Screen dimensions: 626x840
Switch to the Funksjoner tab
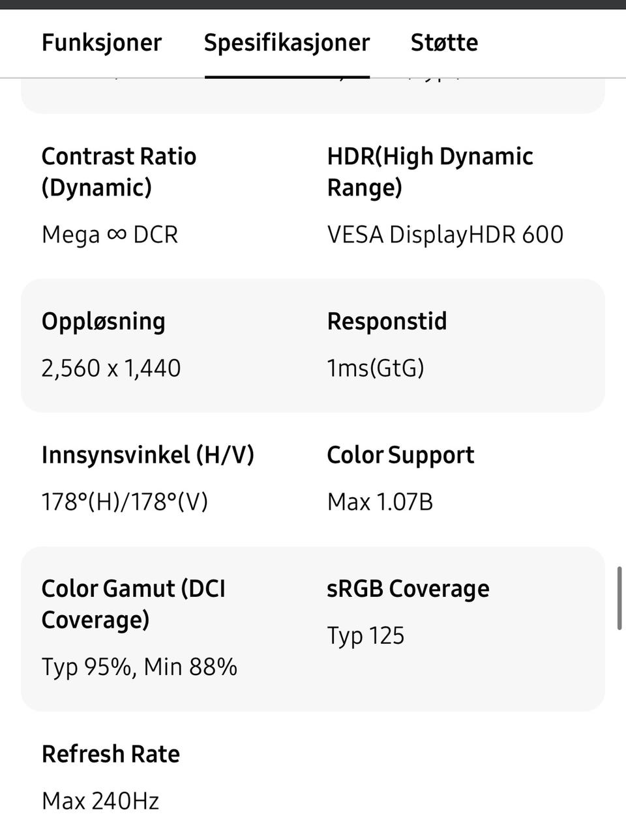coord(101,43)
